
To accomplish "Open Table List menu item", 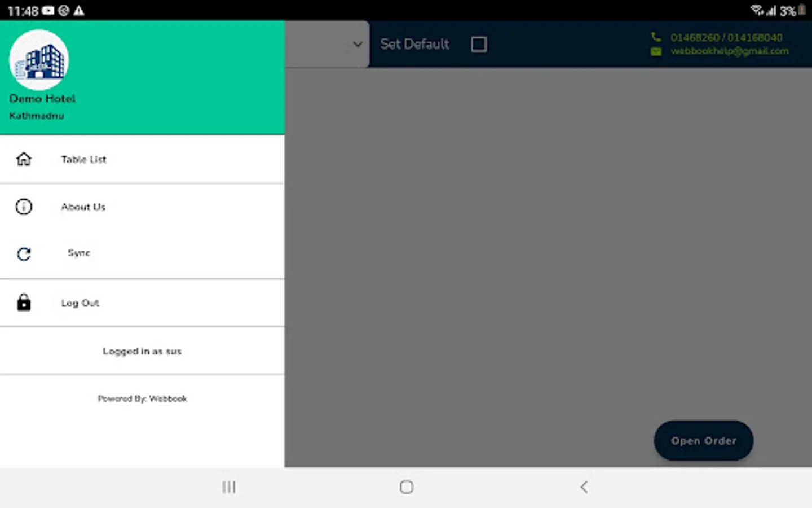I will click(x=142, y=159).
